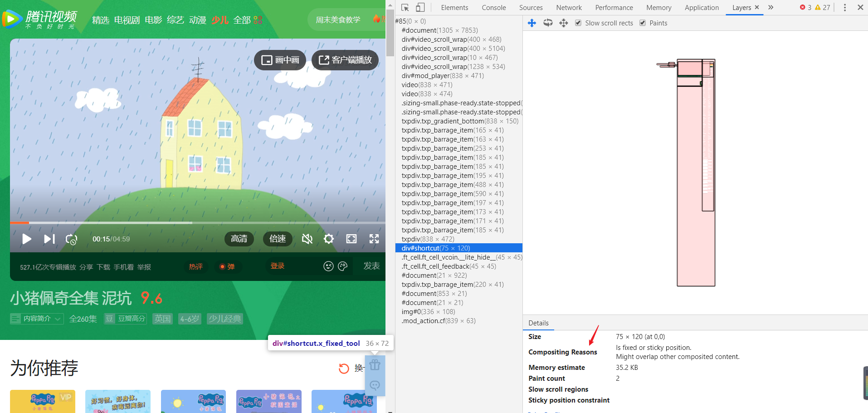This screenshot has width=868, height=413.
Task: Open 少儿 in the site navigation
Action: [x=220, y=20]
